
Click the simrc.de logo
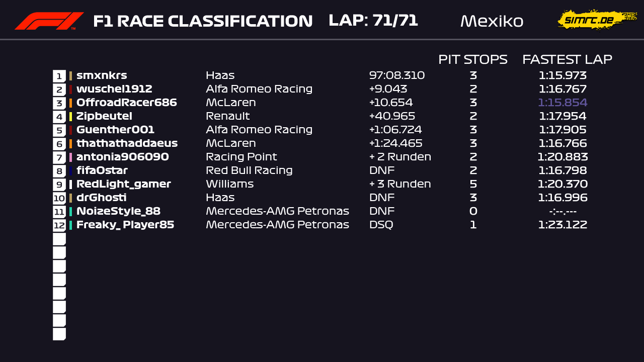pos(597,20)
